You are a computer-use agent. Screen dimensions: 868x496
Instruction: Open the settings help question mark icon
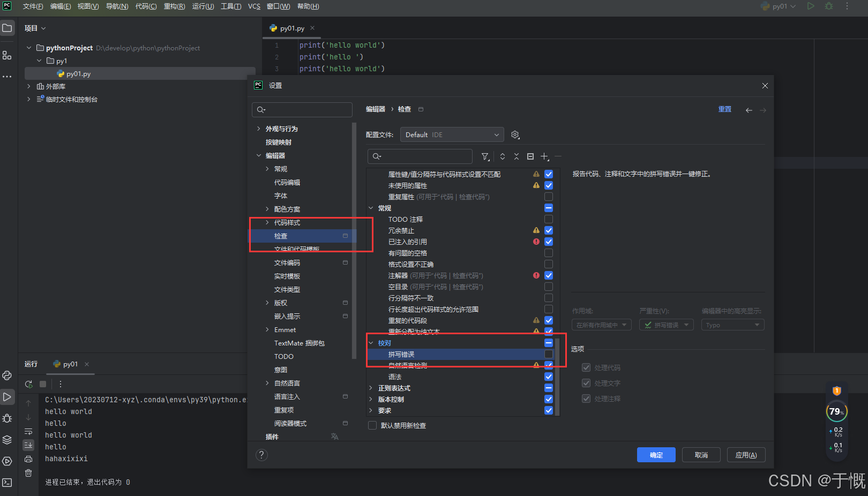[x=261, y=455]
